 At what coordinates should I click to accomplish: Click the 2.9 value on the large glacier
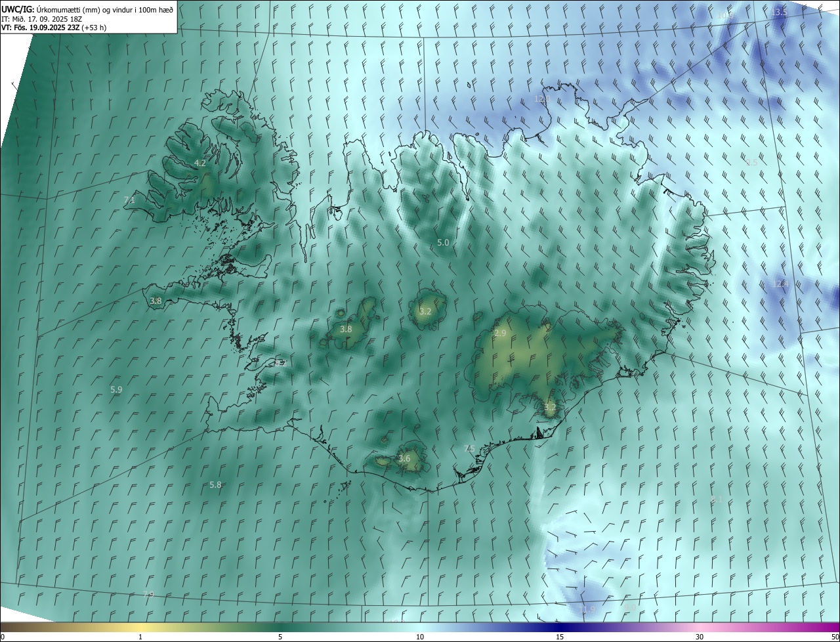click(500, 333)
